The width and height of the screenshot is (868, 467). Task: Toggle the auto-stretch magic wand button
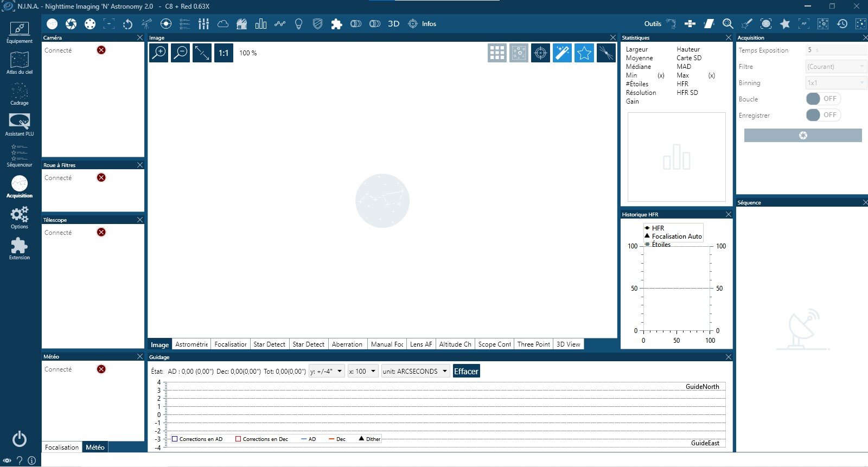(563, 53)
